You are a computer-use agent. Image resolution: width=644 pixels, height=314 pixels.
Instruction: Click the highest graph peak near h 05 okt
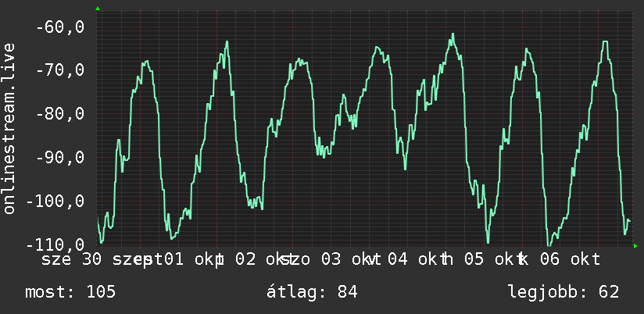(453, 34)
